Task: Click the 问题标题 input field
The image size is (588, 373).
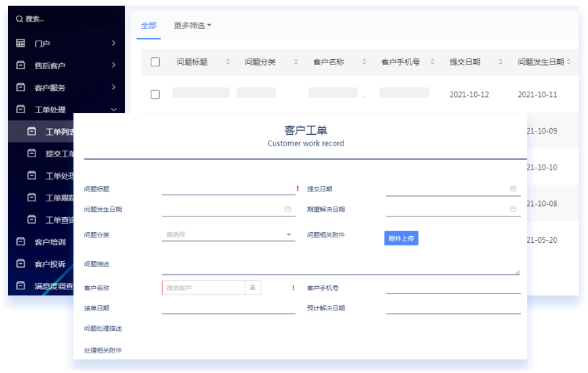Action: click(x=228, y=189)
